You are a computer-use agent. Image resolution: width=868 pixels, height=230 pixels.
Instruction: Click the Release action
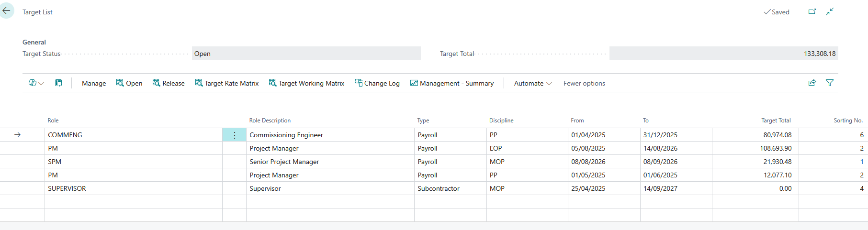pos(169,83)
